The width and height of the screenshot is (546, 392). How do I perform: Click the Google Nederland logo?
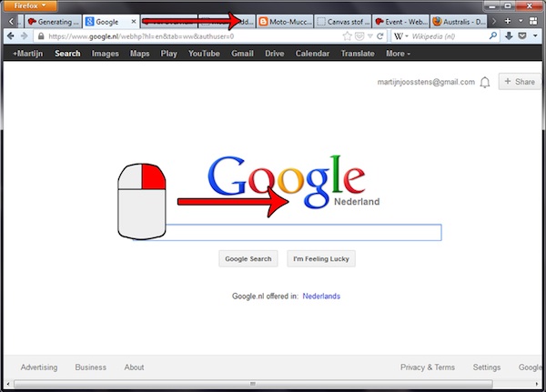[294, 182]
